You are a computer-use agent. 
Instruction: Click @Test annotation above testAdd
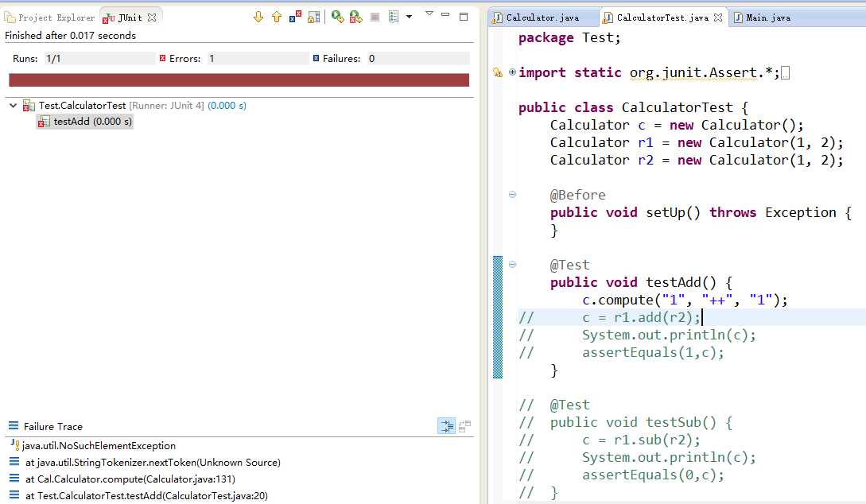pos(569,265)
